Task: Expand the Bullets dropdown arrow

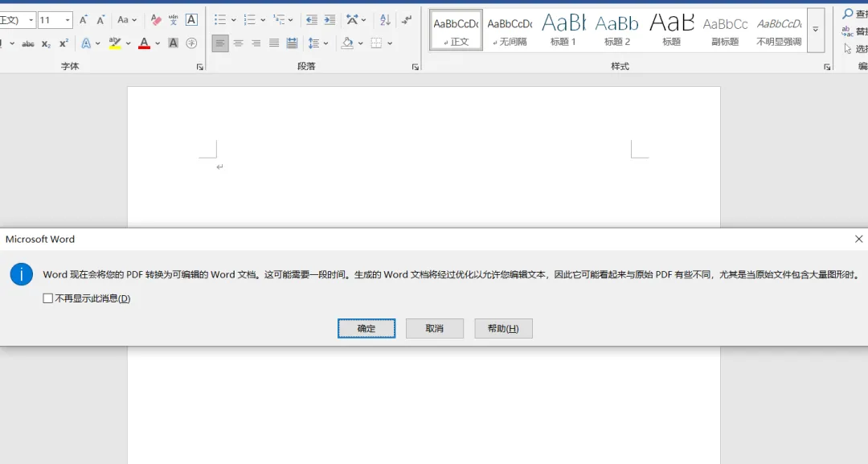Action: click(233, 20)
